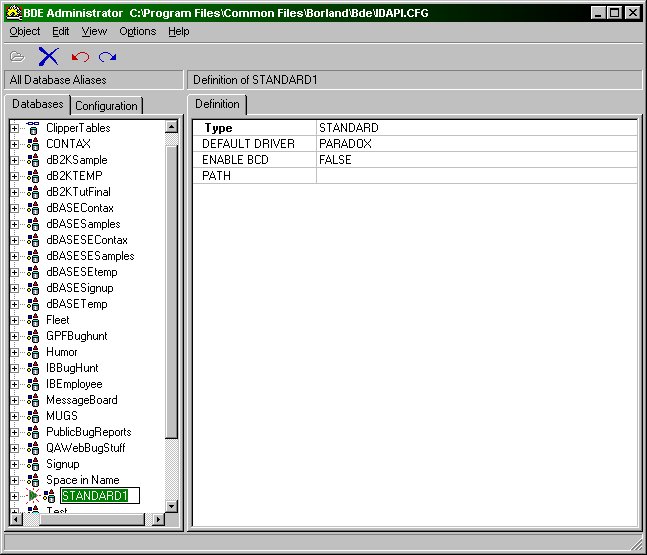Click the Open folder toolbar icon
Screen dimensions: 647x555
[17, 56]
